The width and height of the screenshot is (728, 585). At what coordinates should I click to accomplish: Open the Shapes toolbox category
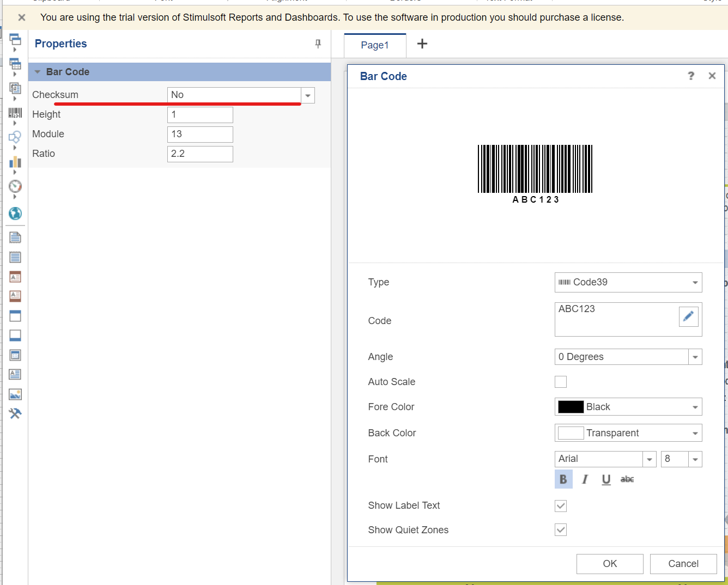(x=15, y=137)
